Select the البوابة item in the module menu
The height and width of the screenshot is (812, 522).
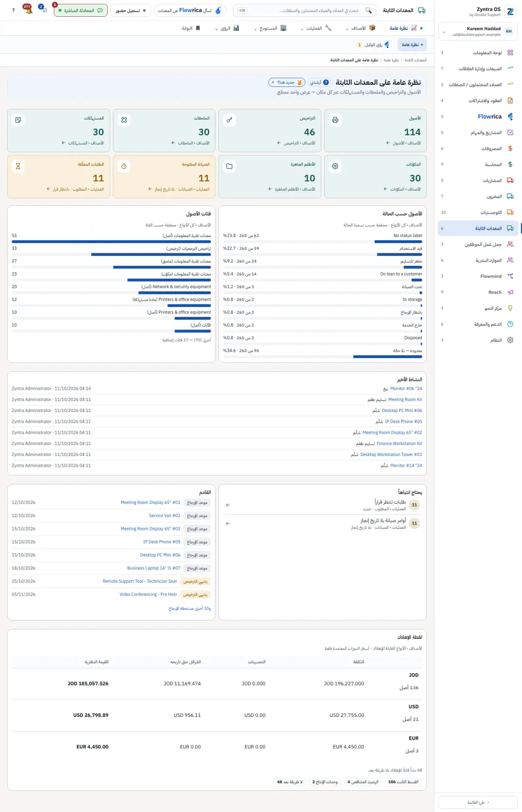(x=191, y=28)
